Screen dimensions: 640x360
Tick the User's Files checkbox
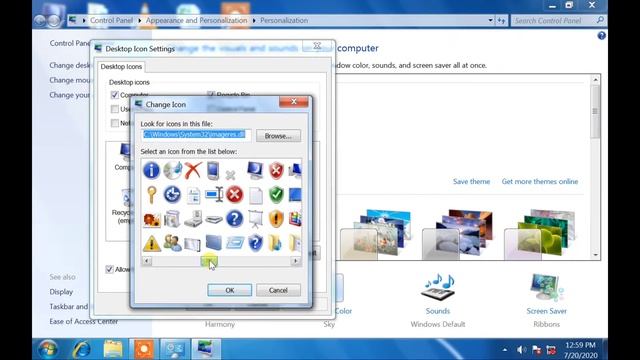115,109
